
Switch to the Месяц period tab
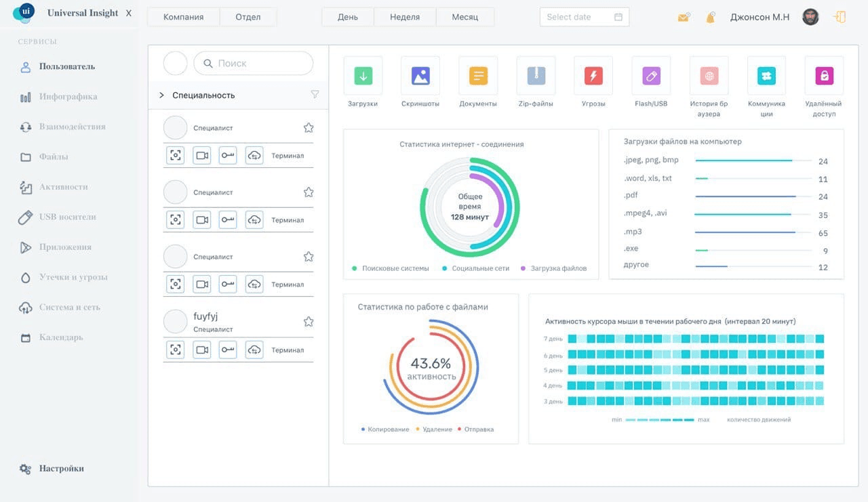tap(465, 17)
